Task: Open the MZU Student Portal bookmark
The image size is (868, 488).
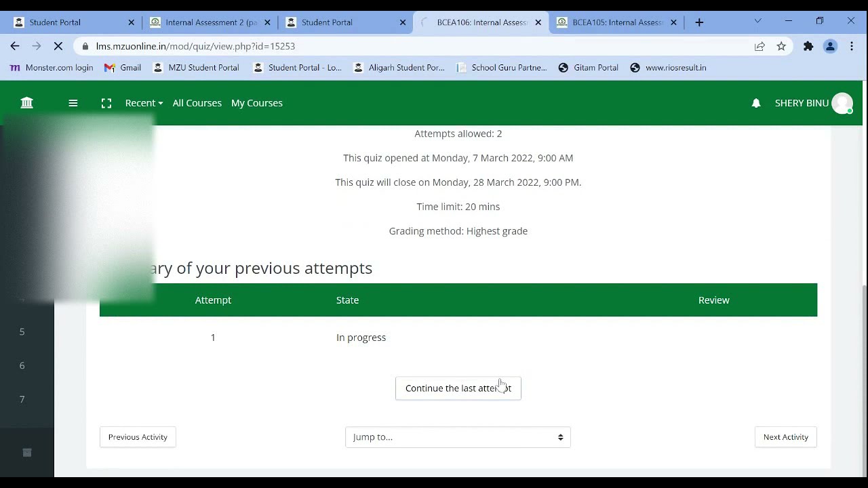Action: (196, 68)
